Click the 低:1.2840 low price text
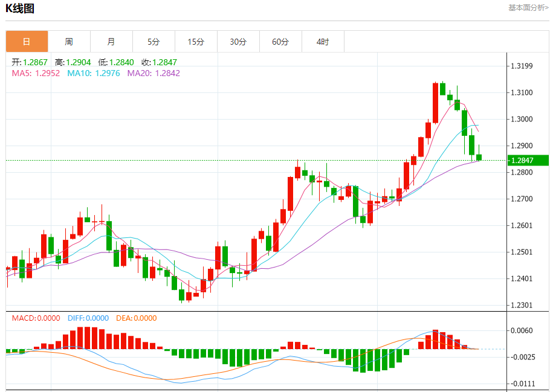The image size is (553, 392). coord(116,62)
